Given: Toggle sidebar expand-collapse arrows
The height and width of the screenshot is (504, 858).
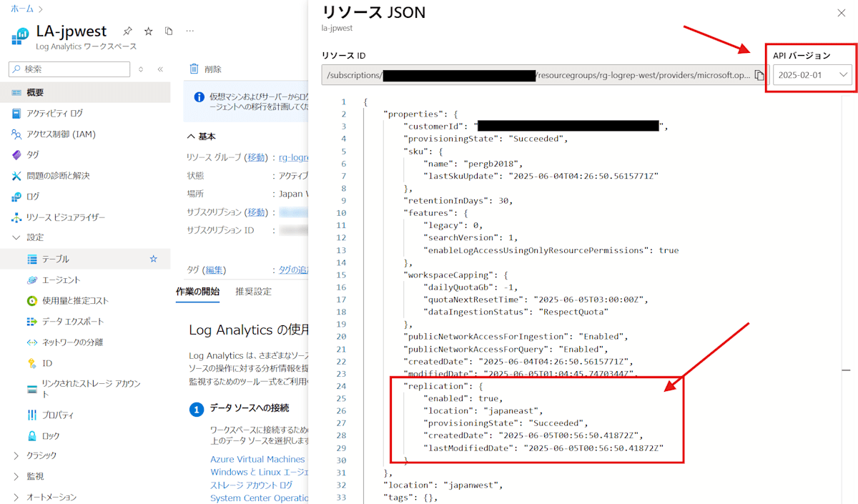Looking at the screenshot, I should 141,69.
